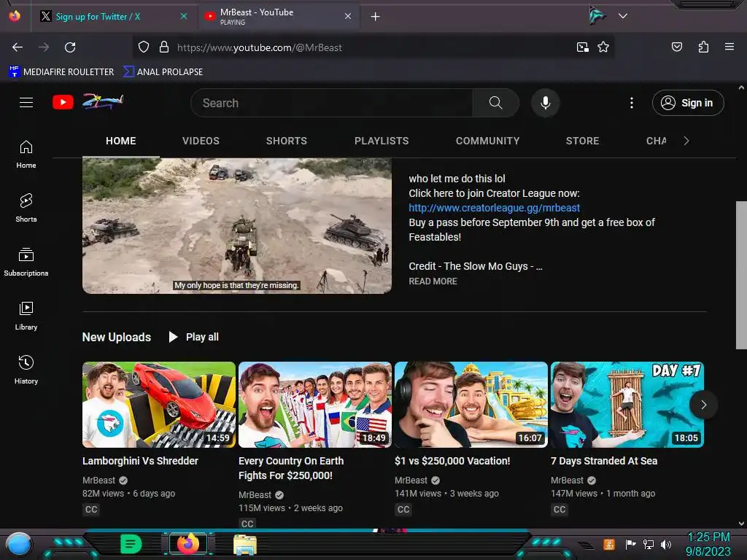Start voice search with microphone icon
747x560 pixels.
546,103
